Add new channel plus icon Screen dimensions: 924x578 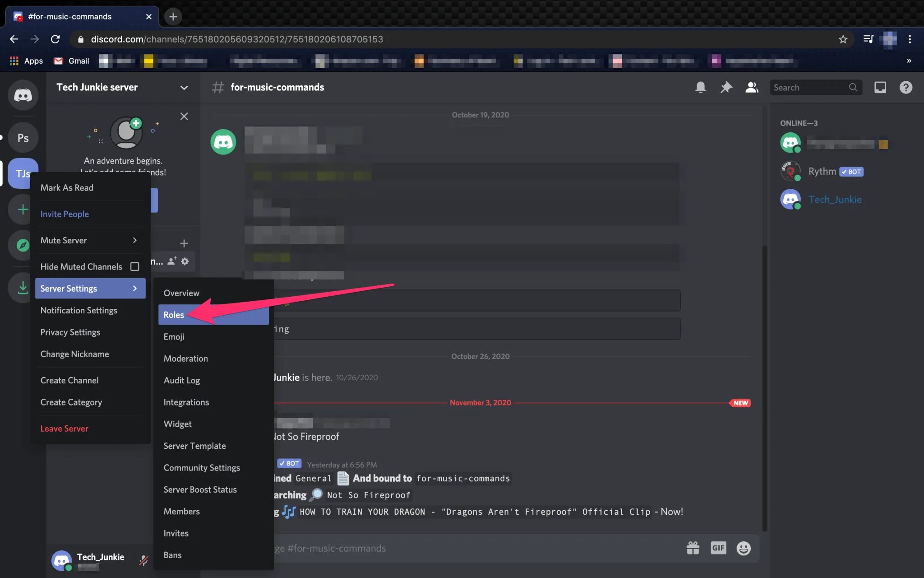[x=184, y=243]
